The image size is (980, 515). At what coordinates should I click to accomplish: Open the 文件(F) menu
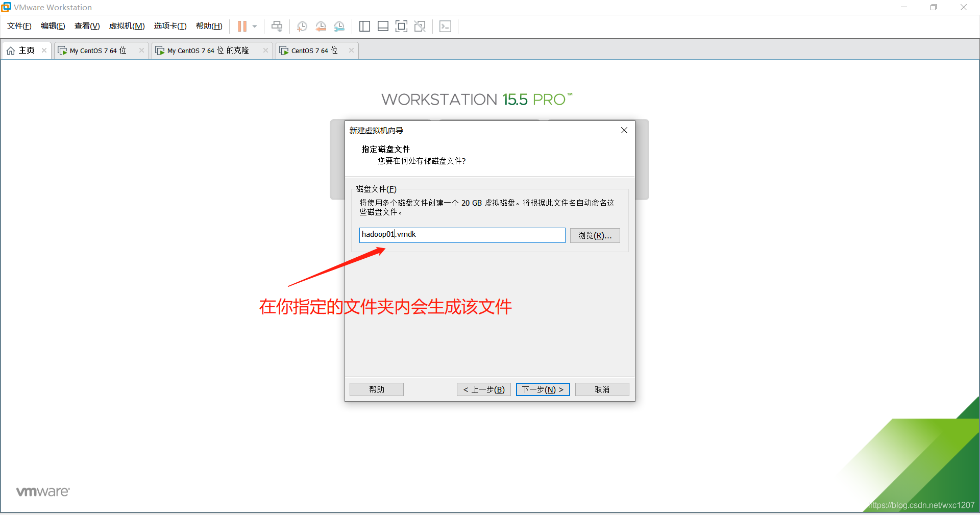(19, 26)
